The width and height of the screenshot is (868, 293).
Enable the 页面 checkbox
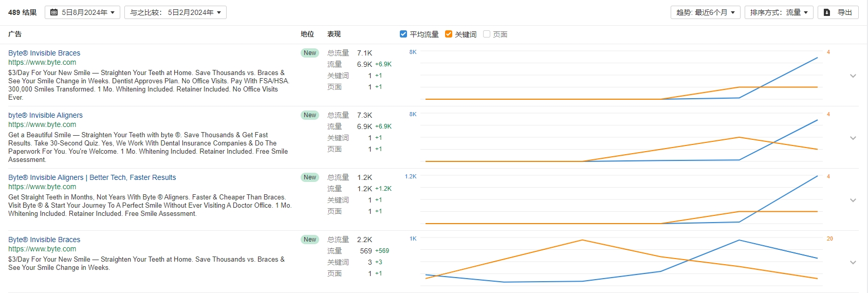pyautogui.click(x=487, y=34)
